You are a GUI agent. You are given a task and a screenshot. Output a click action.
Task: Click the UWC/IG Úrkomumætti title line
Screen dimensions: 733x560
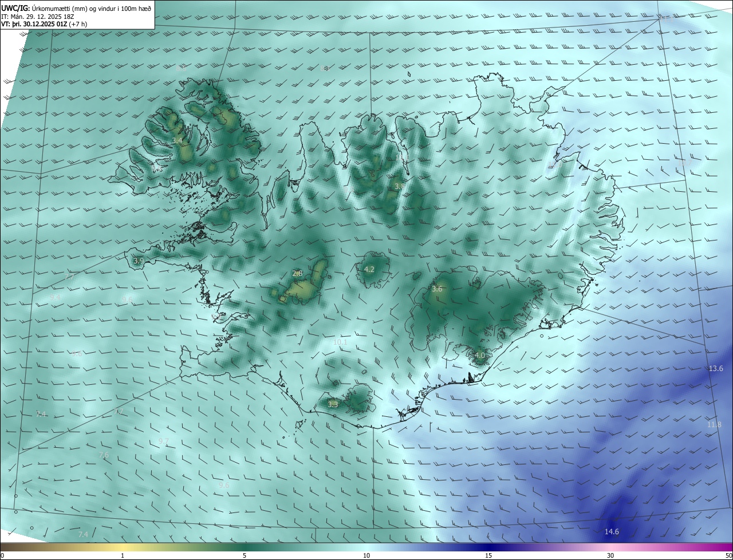coord(76,8)
